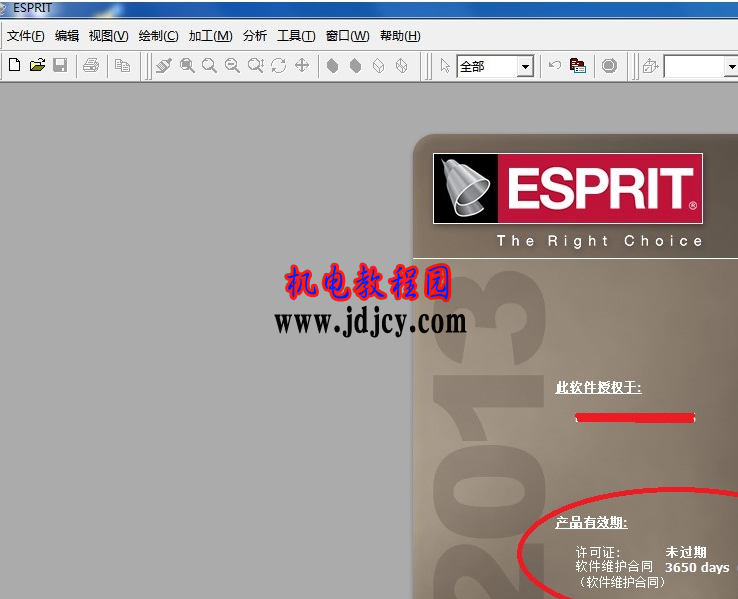This screenshot has height=599, width=738.
Task: Click the plain magnifier zoom icon
Action: click(209, 65)
